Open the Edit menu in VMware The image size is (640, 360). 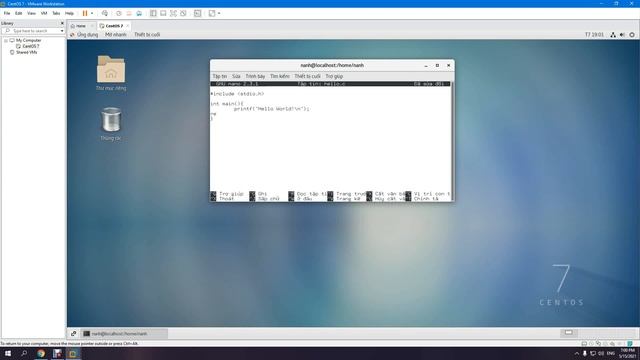(19, 13)
